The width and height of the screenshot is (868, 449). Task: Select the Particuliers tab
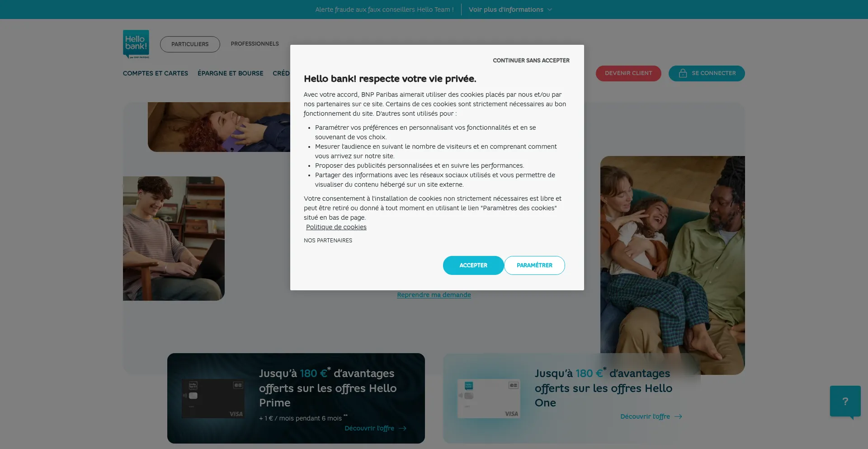pyautogui.click(x=190, y=44)
